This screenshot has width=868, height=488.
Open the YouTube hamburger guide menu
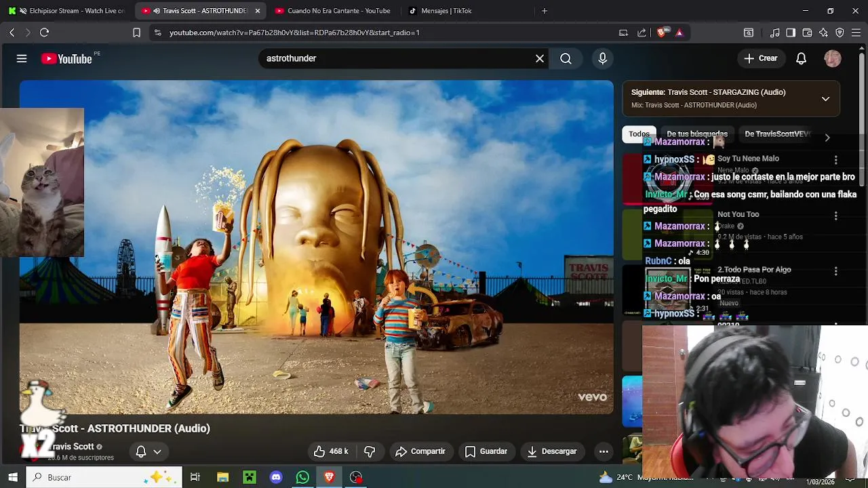[22, 59]
